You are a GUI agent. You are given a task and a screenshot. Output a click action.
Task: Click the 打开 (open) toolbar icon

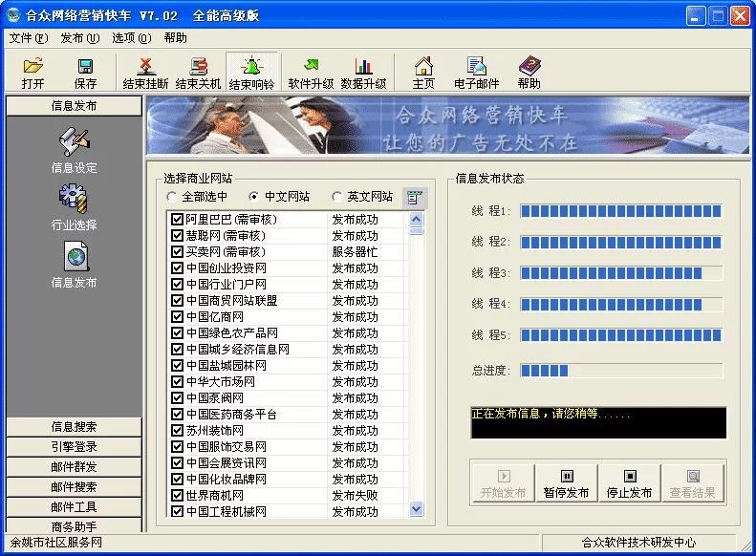pos(32,73)
